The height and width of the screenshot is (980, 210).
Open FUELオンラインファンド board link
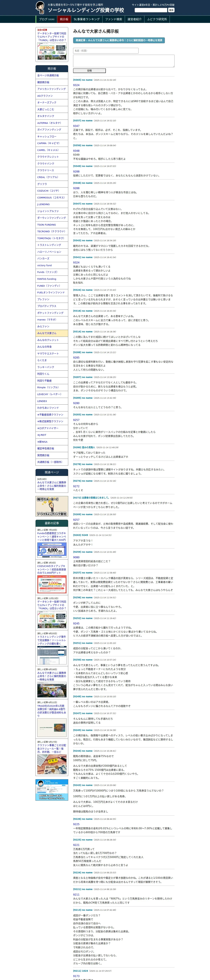(x=52, y=293)
